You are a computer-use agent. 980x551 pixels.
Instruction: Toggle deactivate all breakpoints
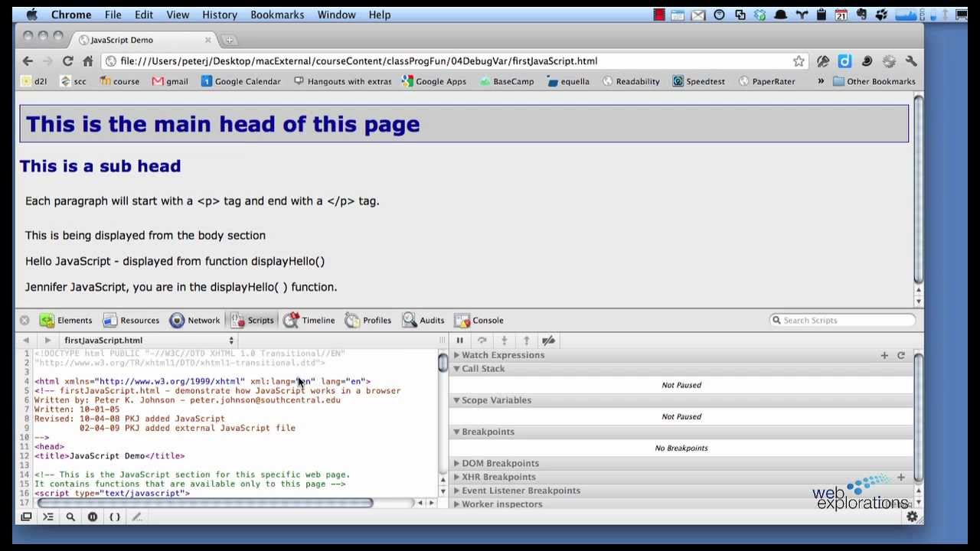[x=548, y=341]
